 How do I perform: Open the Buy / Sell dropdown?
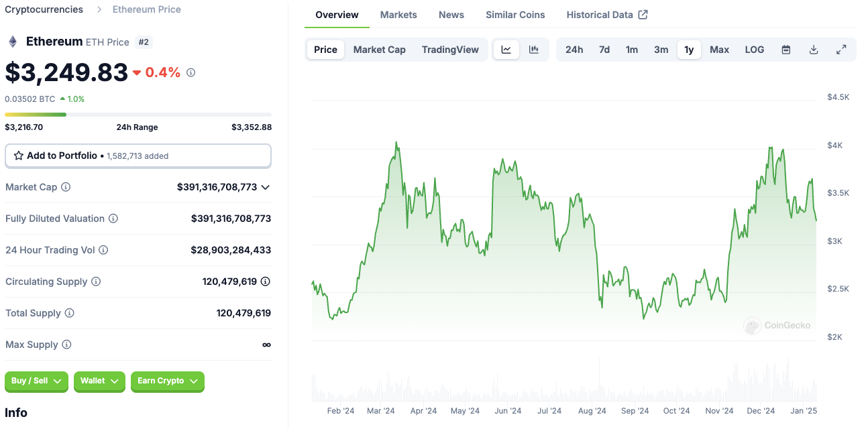click(36, 381)
